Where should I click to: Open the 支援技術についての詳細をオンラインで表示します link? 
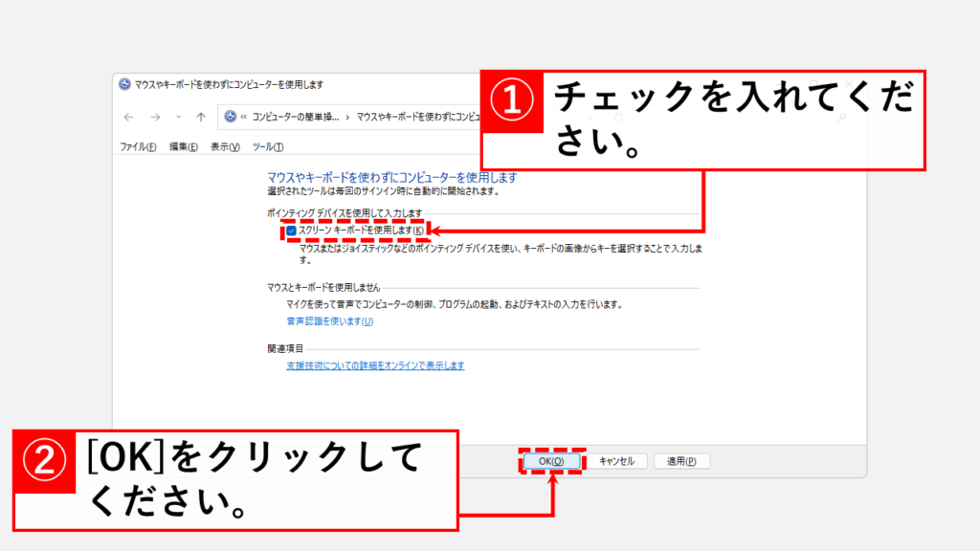[x=375, y=365]
